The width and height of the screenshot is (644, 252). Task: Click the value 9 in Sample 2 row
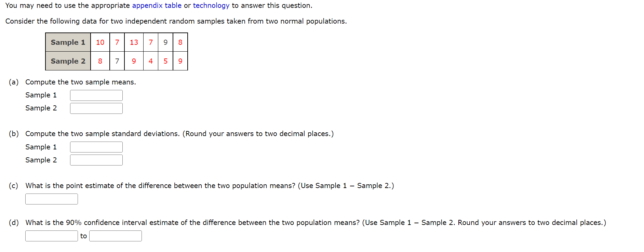click(134, 61)
